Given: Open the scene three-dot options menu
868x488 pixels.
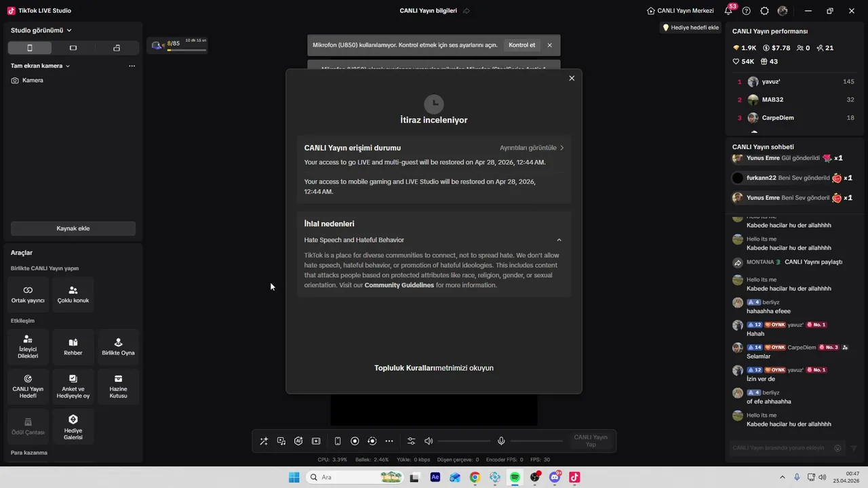Looking at the screenshot, I should click(x=132, y=66).
